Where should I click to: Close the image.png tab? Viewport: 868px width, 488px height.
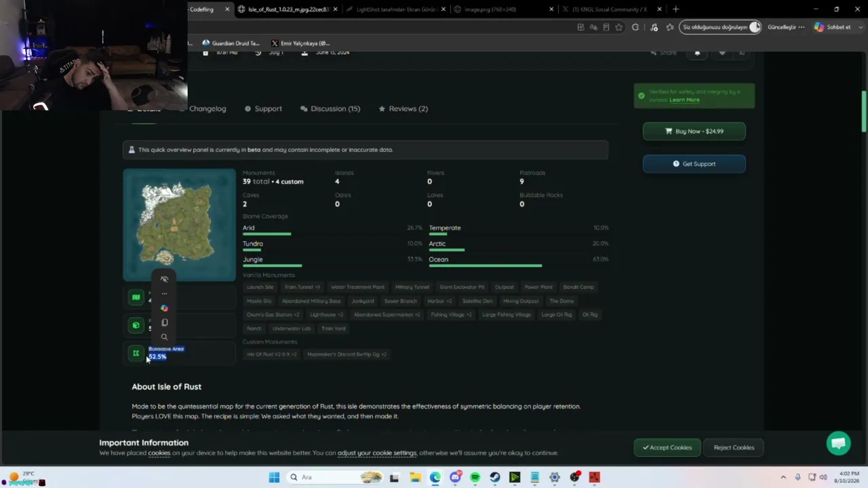tap(551, 9)
